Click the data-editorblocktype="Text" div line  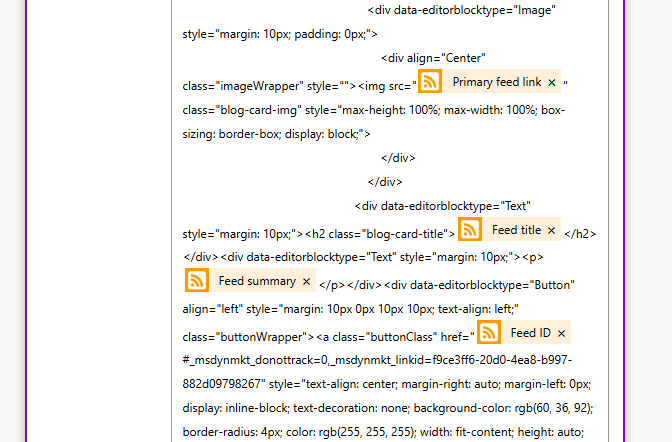437,207
